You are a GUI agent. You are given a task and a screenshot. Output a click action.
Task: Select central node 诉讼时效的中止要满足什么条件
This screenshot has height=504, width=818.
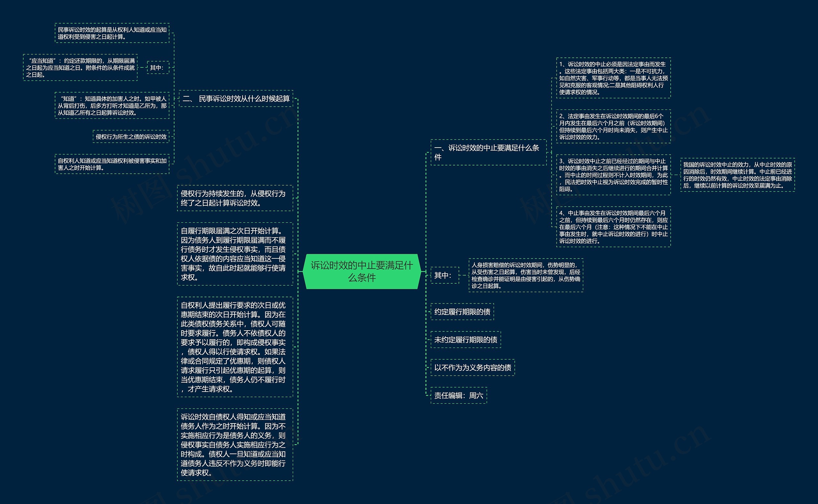point(362,271)
